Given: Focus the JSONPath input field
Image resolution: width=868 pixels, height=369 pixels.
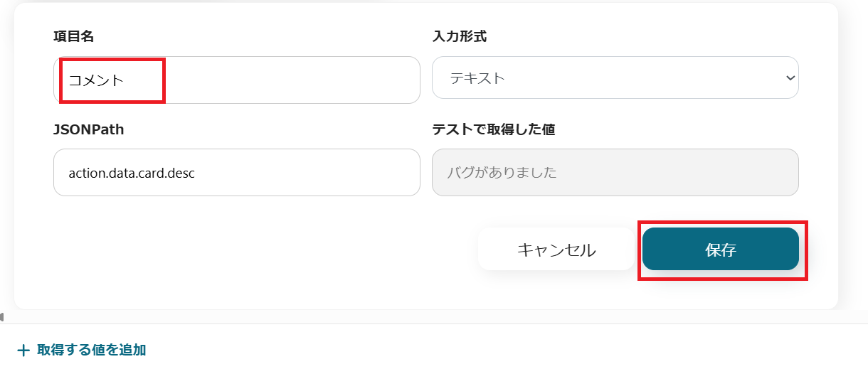Looking at the screenshot, I should pyautogui.click(x=285, y=173).
